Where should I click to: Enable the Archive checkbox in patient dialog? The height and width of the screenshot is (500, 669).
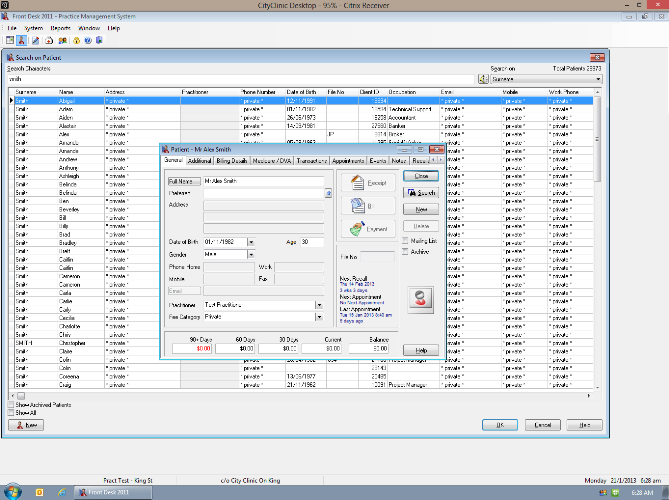[x=407, y=252]
